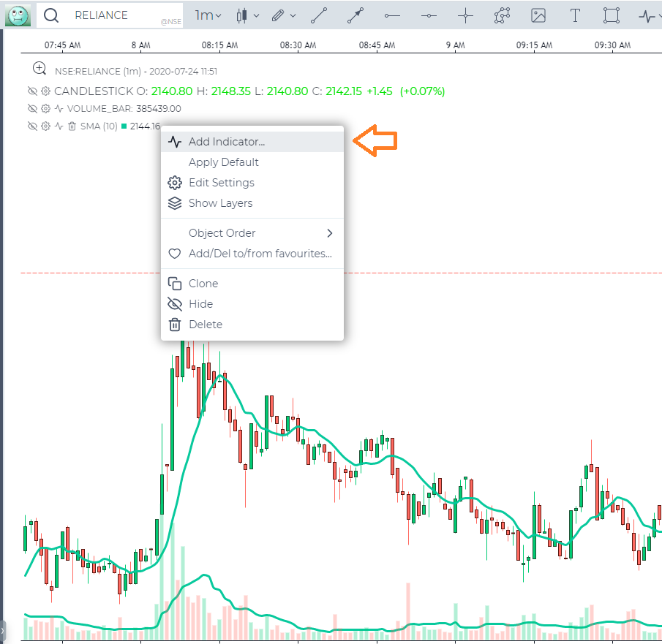
Task: Open VOLUME_BAR settings gear
Action: [x=45, y=109]
